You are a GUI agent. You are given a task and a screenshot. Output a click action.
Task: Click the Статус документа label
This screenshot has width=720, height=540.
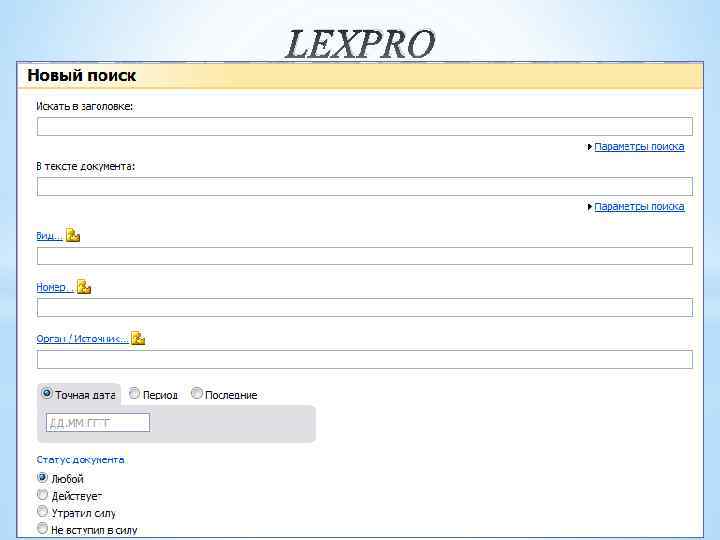pyautogui.click(x=80, y=460)
